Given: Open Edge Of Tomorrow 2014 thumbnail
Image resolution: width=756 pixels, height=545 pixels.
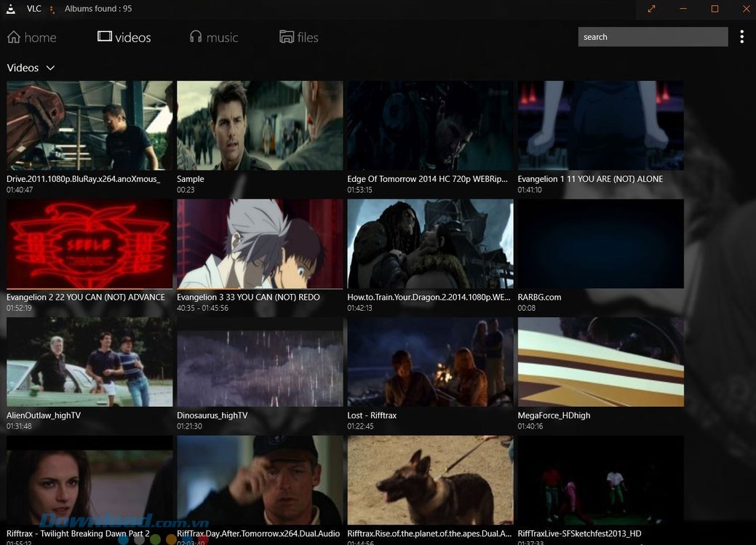Looking at the screenshot, I should click(430, 125).
